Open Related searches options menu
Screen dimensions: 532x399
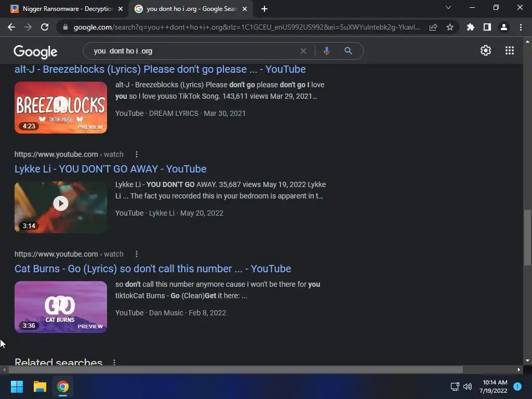(114, 362)
